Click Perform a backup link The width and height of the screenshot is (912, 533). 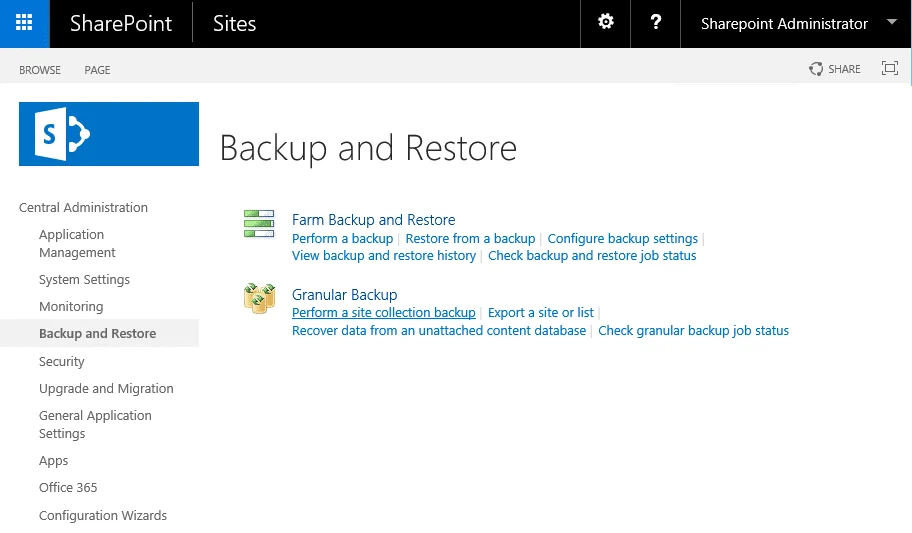343,239
